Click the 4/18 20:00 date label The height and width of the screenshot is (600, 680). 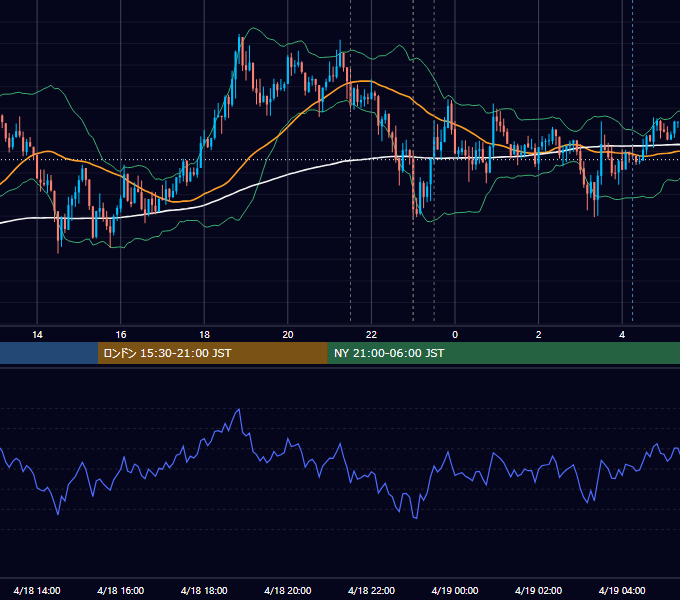click(288, 590)
